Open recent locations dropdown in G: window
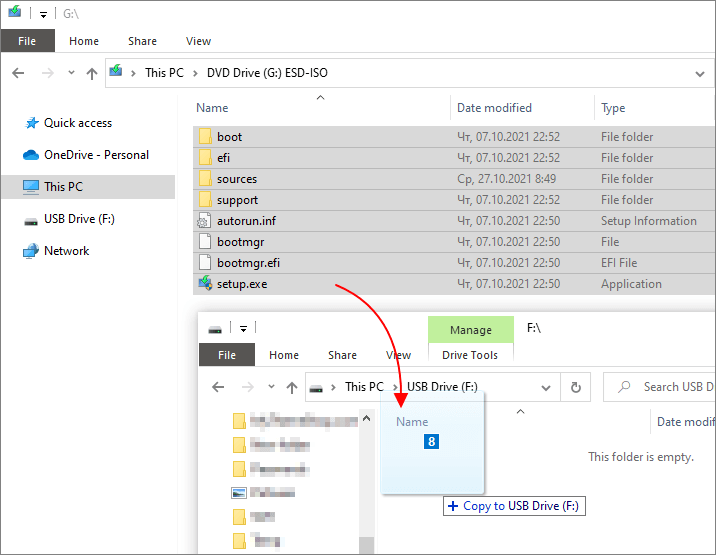The height and width of the screenshot is (555, 716). point(71,73)
